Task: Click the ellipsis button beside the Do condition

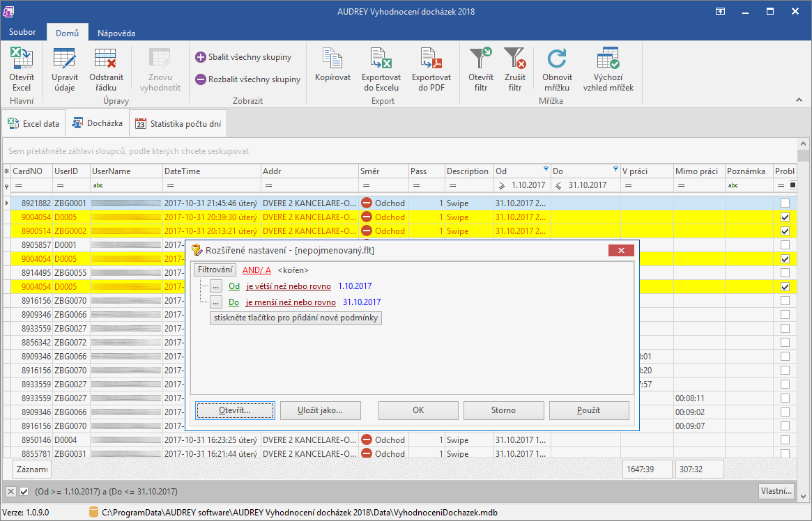Action: click(x=216, y=302)
